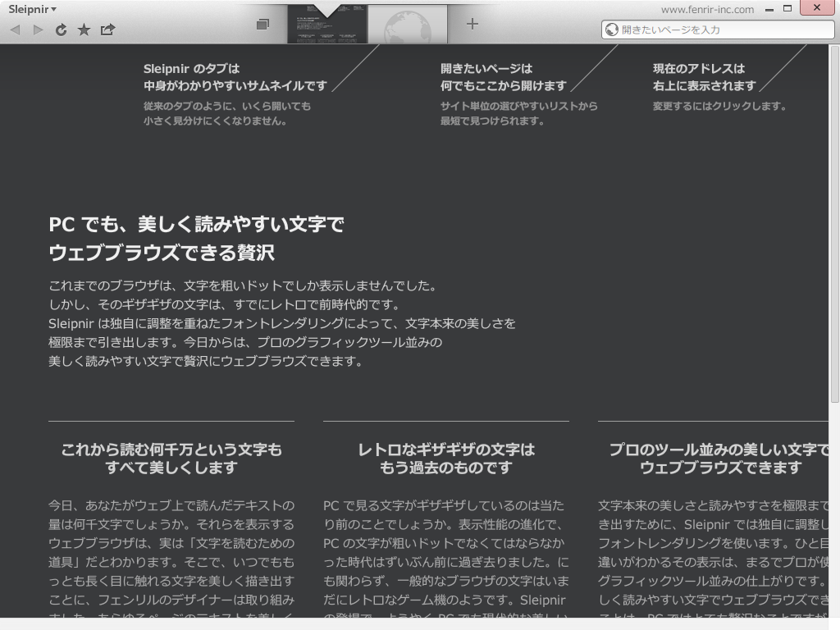Select the dark page thumbnail tab
The width and height of the screenshot is (840, 630).
tap(327, 25)
